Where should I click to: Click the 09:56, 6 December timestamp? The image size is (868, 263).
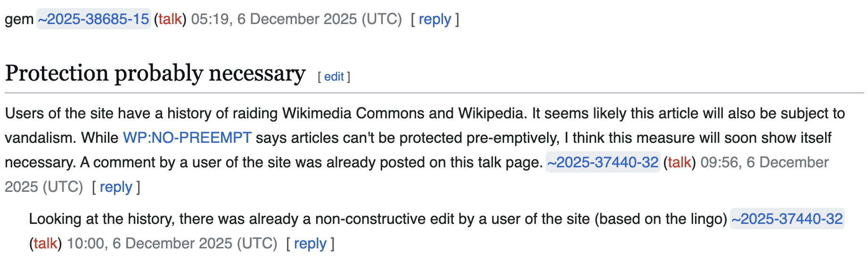click(764, 163)
